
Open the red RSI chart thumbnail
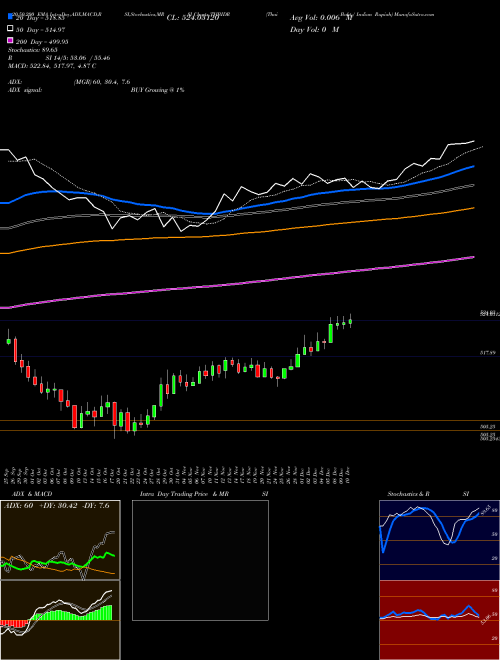[x=439, y=620]
